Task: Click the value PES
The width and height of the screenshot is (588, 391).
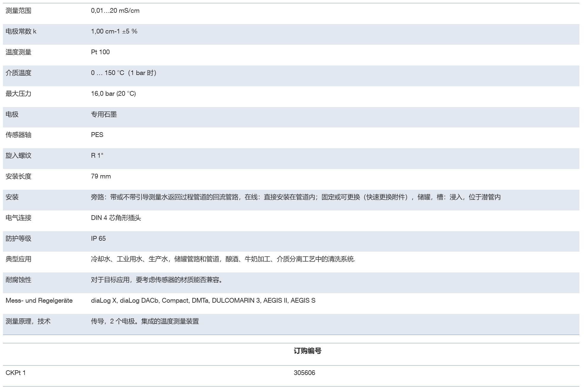Action: point(97,135)
